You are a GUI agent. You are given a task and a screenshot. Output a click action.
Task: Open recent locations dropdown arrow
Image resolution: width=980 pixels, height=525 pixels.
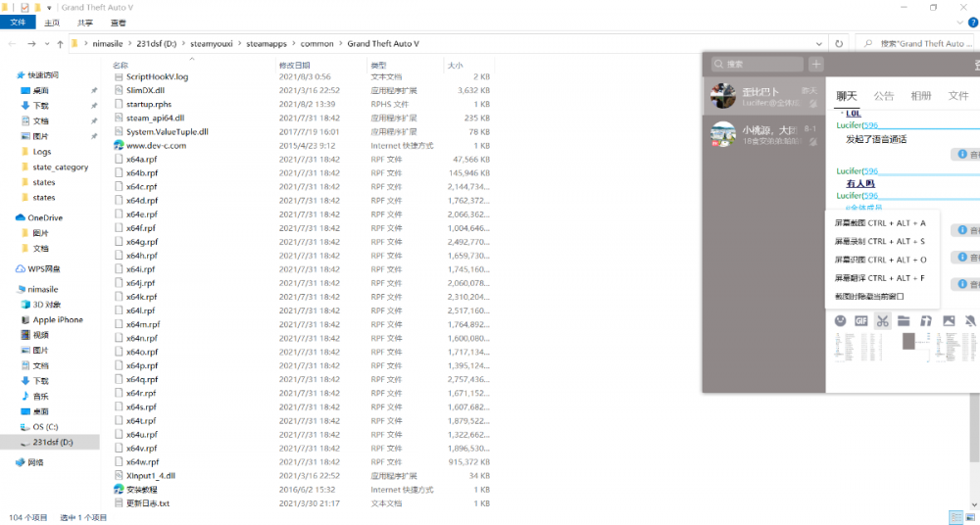(x=47, y=44)
